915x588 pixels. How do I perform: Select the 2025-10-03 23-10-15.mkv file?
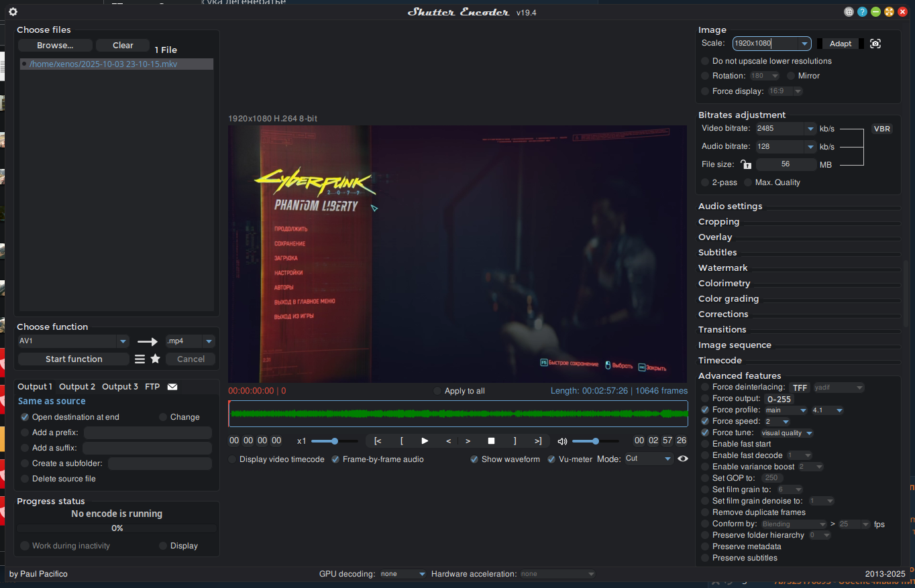point(116,64)
